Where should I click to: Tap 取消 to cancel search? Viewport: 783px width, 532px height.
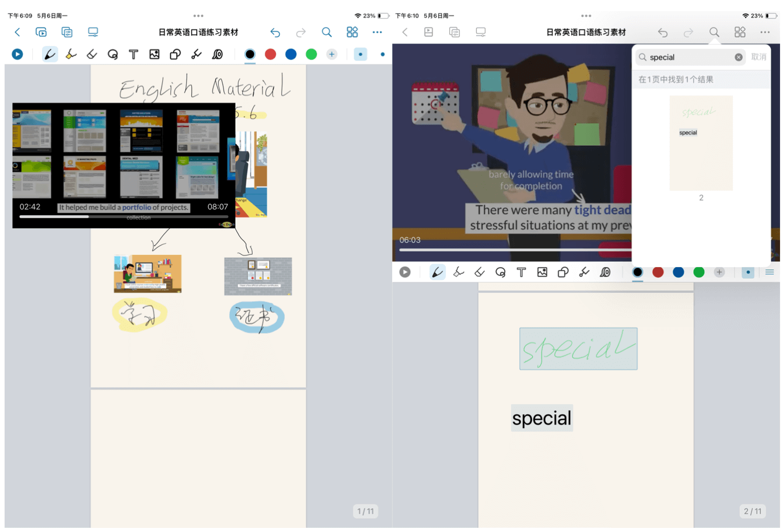tap(759, 57)
